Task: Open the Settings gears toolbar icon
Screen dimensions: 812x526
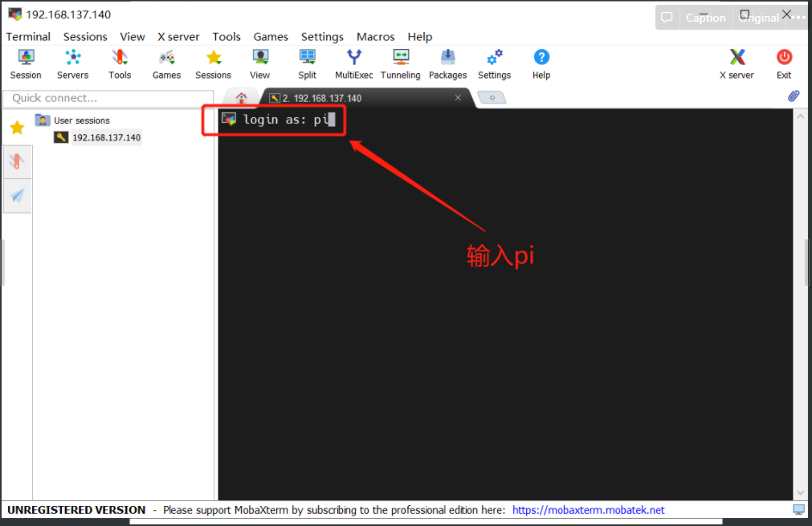Action: [495, 58]
